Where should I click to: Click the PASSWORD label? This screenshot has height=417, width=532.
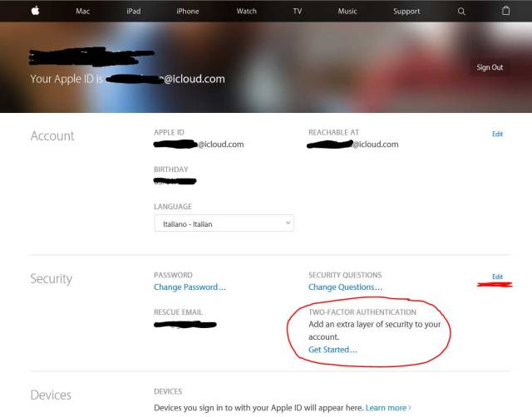173,275
